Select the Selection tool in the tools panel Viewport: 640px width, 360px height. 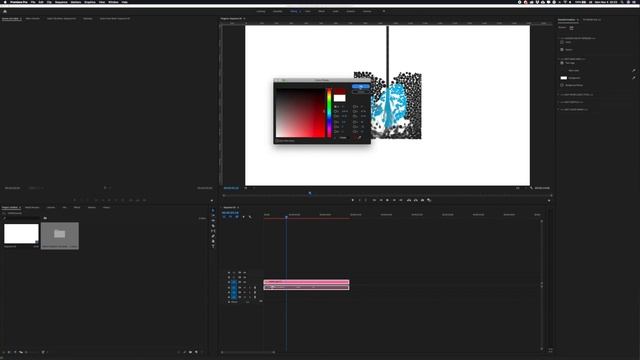(x=213, y=211)
